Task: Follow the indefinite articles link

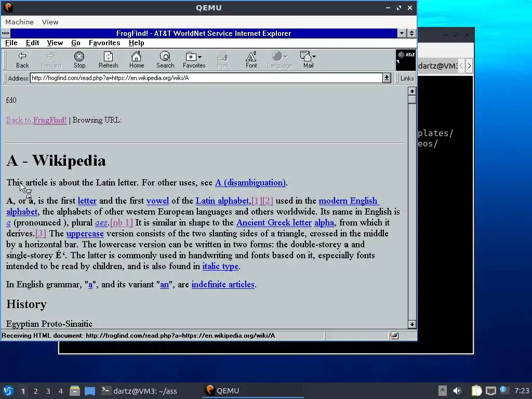Action: [x=223, y=284]
